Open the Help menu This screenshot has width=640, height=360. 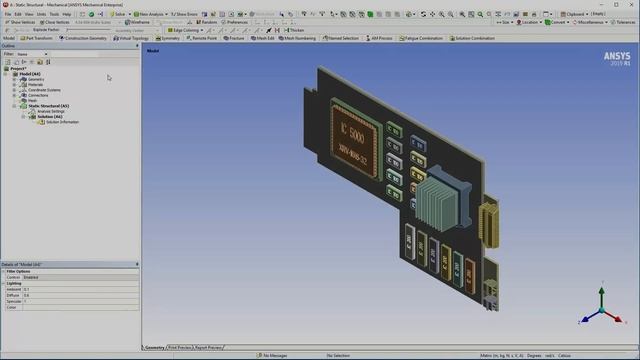pos(67,14)
